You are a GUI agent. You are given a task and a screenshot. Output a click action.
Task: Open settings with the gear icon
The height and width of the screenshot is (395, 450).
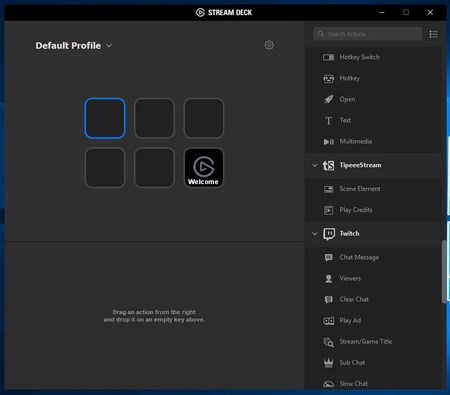[x=269, y=45]
